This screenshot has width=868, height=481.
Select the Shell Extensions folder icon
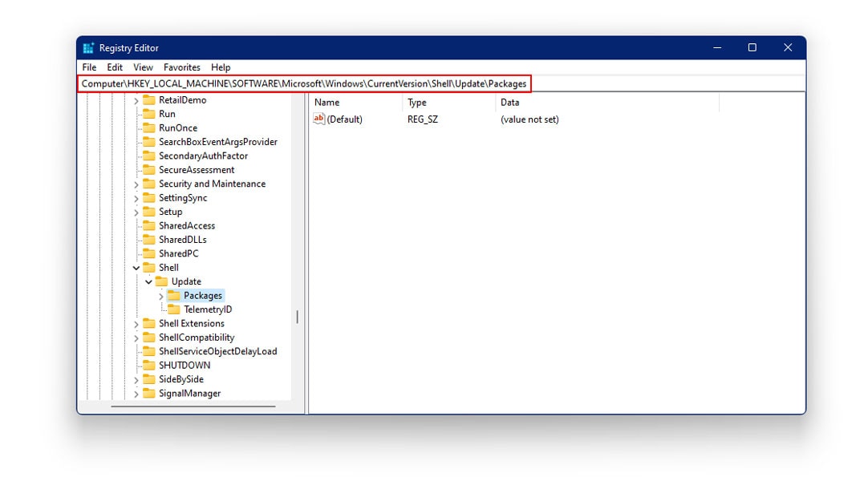tap(149, 323)
